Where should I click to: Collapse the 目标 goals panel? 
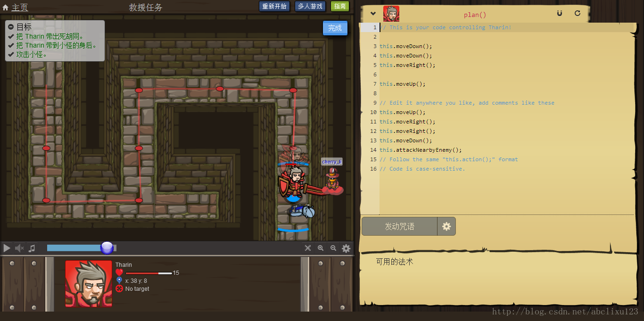click(11, 27)
